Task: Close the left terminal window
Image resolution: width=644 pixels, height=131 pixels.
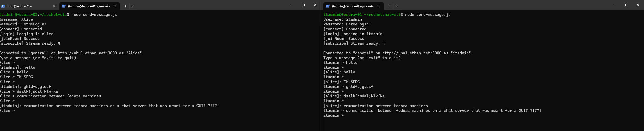Action: coord(315,5)
